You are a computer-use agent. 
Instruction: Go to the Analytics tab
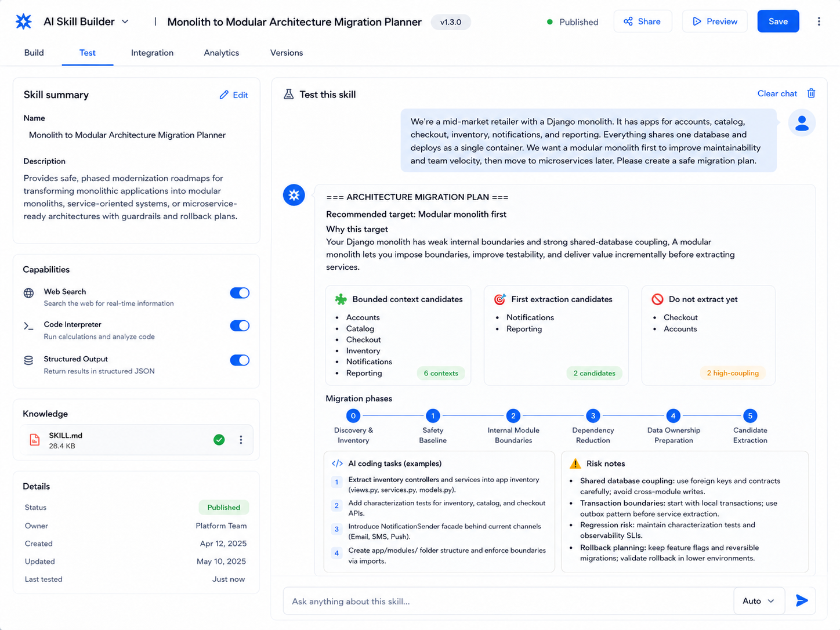coord(222,53)
